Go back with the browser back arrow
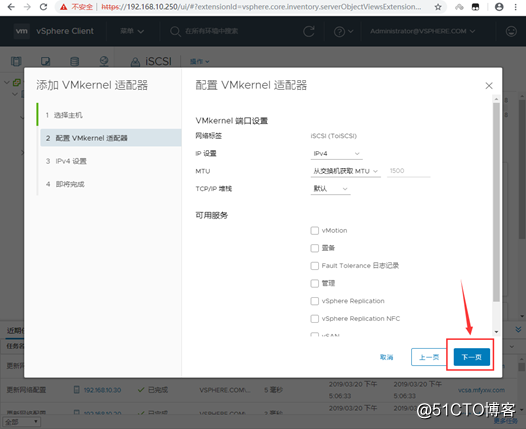Screen dimensions: 526x429 [11, 7]
